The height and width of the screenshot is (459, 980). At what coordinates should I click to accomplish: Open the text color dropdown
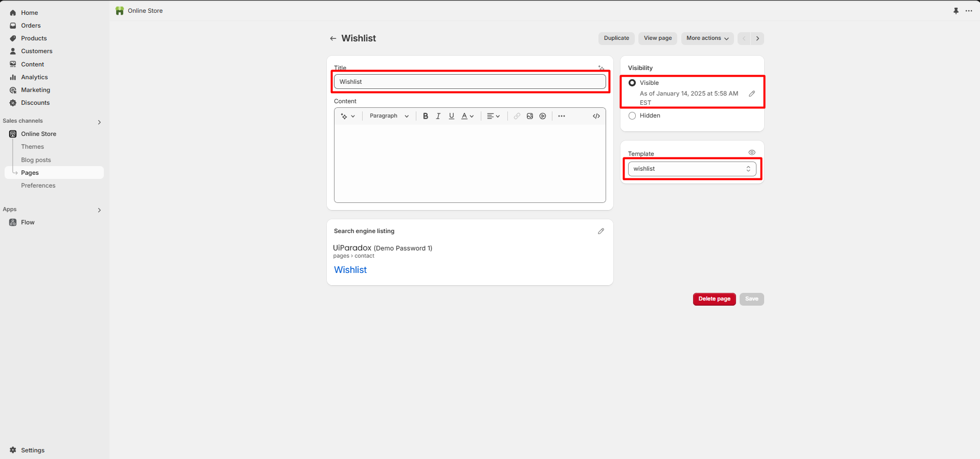(467, 116)
